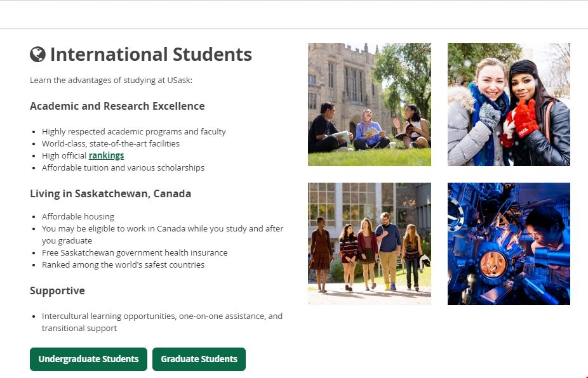View photo of five students walking outdoors

pos(369,244)
